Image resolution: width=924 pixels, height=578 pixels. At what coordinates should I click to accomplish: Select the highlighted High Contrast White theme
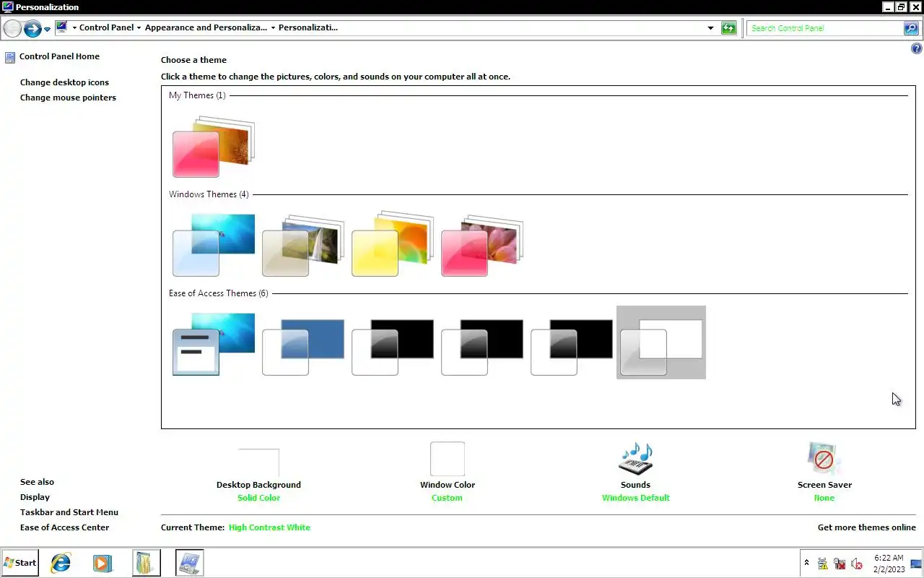[x=661, y=342]
